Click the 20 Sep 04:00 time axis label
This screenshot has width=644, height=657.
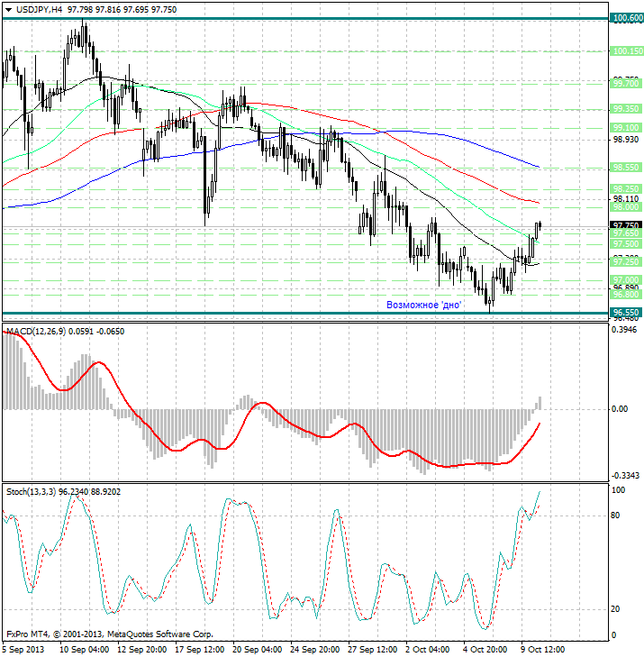point(257,650)
